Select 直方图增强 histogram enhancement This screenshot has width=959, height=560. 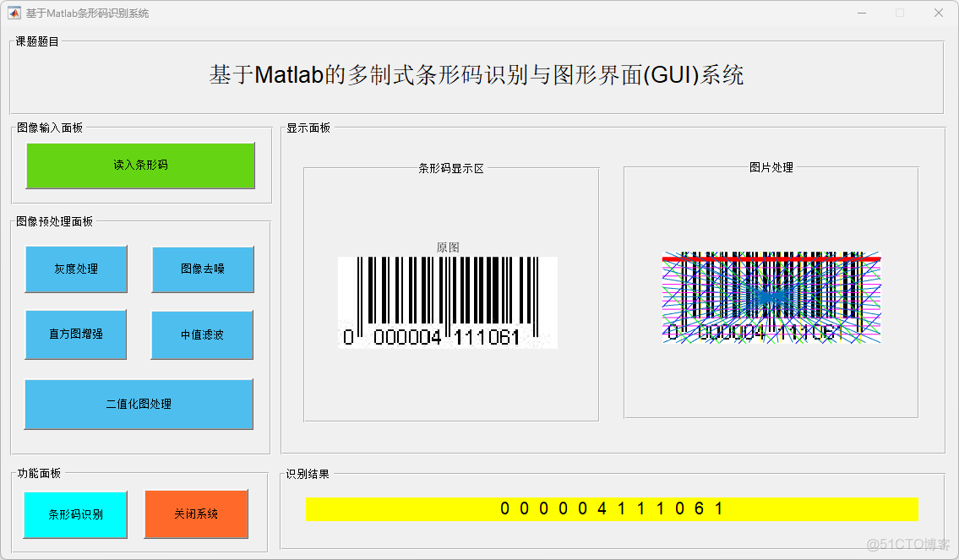[x=76, y=334]
